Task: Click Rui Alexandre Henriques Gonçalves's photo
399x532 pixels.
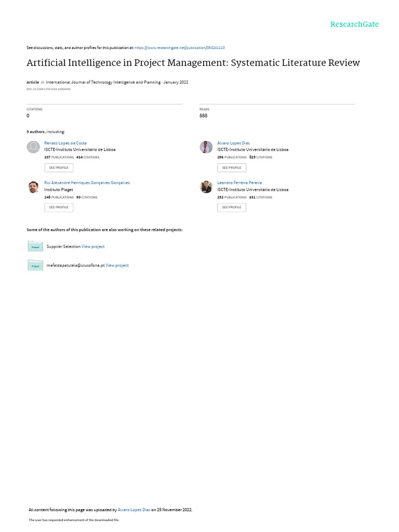Action: [33, 187]
